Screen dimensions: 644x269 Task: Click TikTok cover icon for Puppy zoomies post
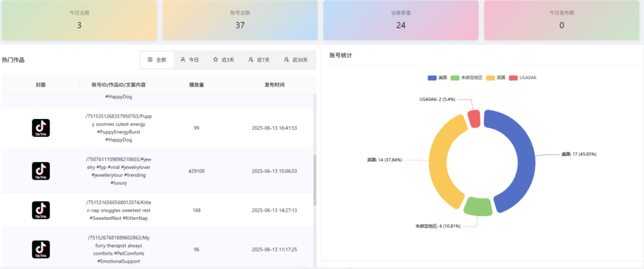(x=41, y=128)
